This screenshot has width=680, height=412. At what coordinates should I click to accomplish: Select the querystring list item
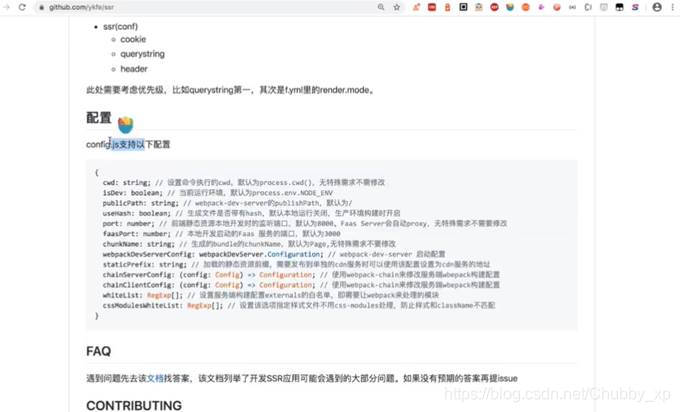142,54
